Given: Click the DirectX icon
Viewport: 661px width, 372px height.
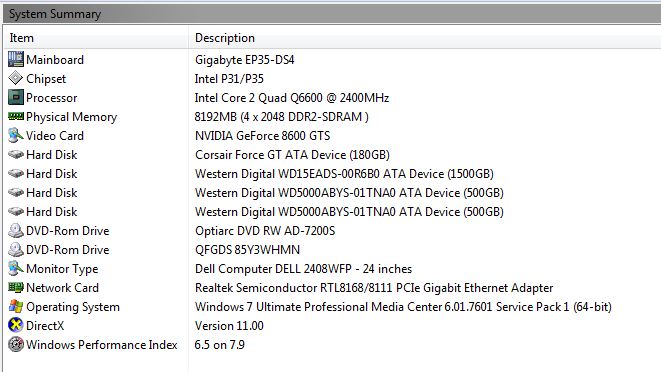Looking at the screenshot, I should click(x=16, y=325).
